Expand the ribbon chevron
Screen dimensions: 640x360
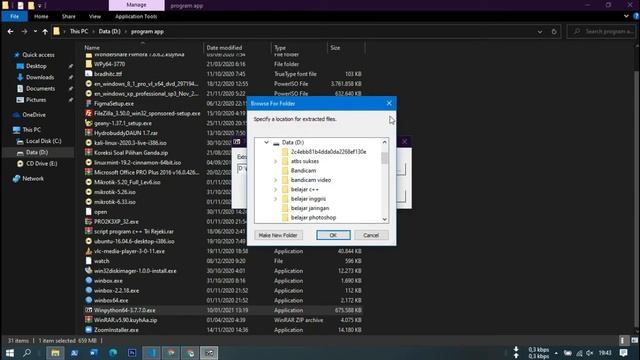(626, 16)
